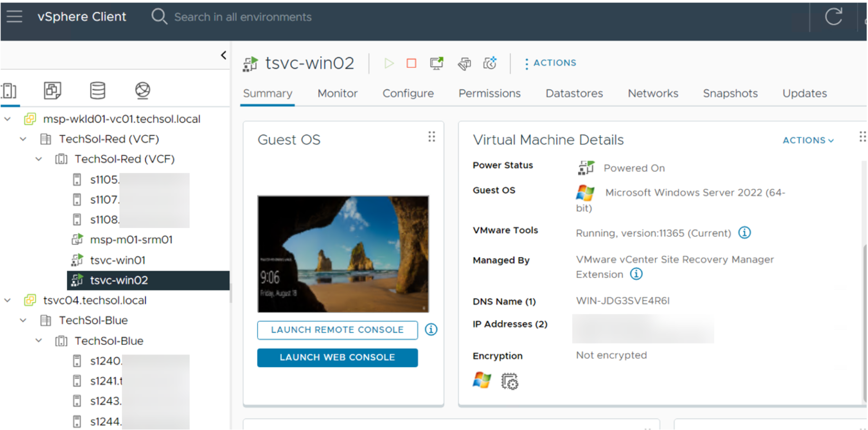This screenshot has width=868, height=430.
Task: Open the VM ACTIONS menu in toolbar
Action: tap(550, 63)
